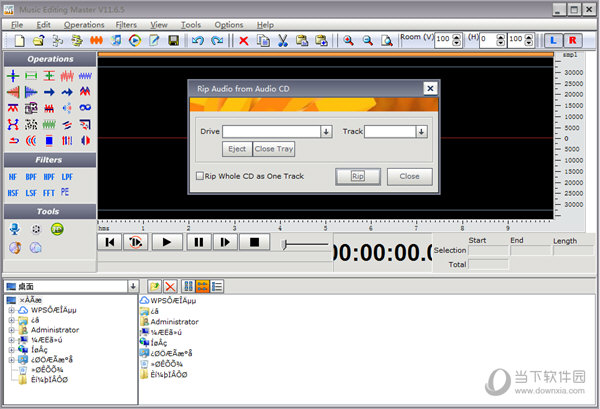
Task: Toggle the right channel R button
Action: point(572,40)
